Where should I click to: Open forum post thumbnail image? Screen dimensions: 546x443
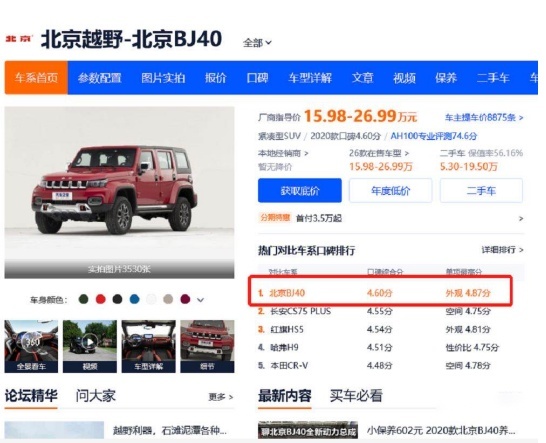coord(54,430)
